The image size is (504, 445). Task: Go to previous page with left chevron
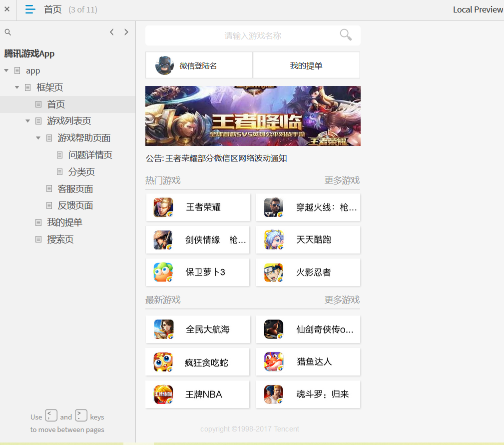pyautogui.click(x=111, y=32)
